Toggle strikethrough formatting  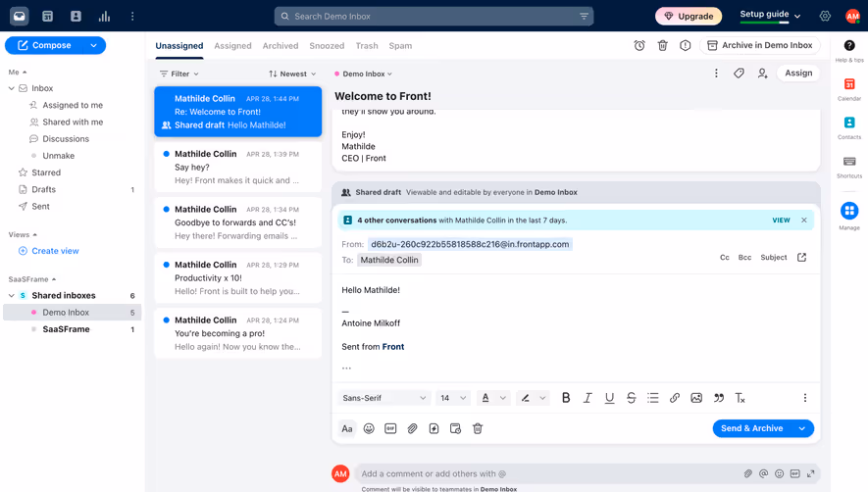point(631,397)
